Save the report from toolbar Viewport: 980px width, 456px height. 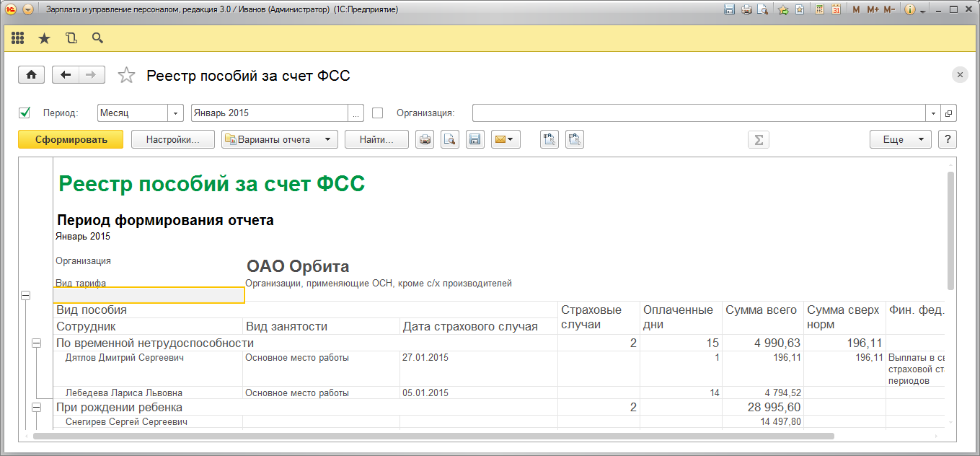[x=474, y=140]
